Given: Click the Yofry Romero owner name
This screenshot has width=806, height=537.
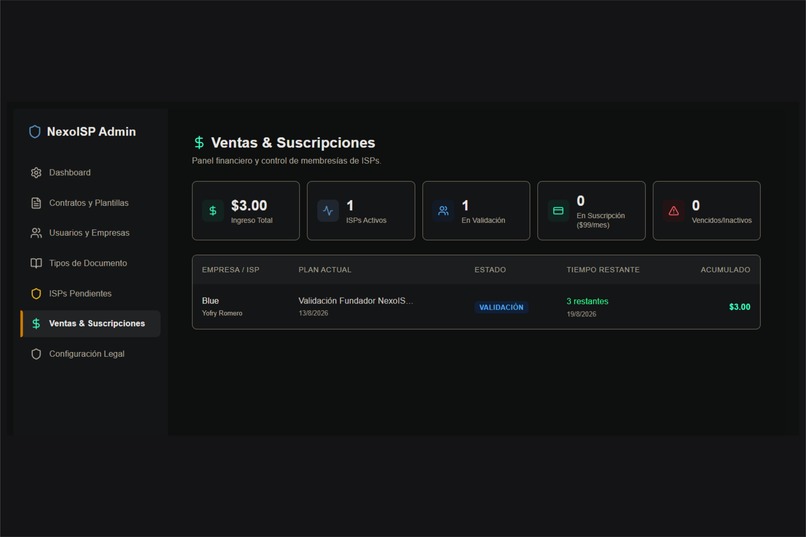Looking at the screenshot, I should [x=222, y=313].
